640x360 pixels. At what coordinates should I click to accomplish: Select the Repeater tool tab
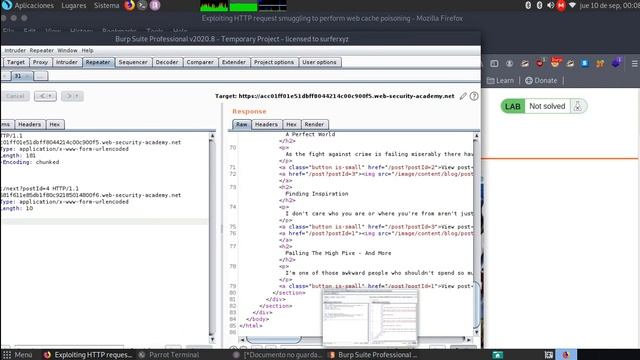tap(98, 62)
